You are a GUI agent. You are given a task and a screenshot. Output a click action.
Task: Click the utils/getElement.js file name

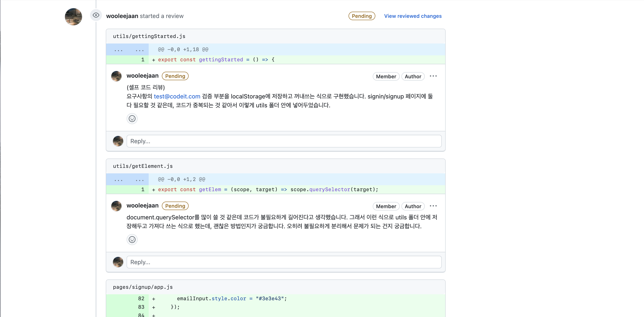tap(143, 166)
